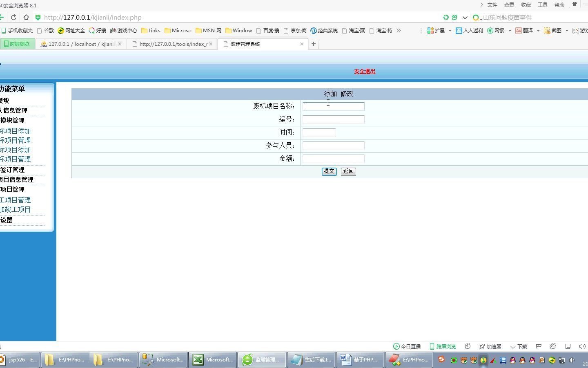
Task: Click the skin shirt icon beside 帮助
Action: click(x=575, y=4)
